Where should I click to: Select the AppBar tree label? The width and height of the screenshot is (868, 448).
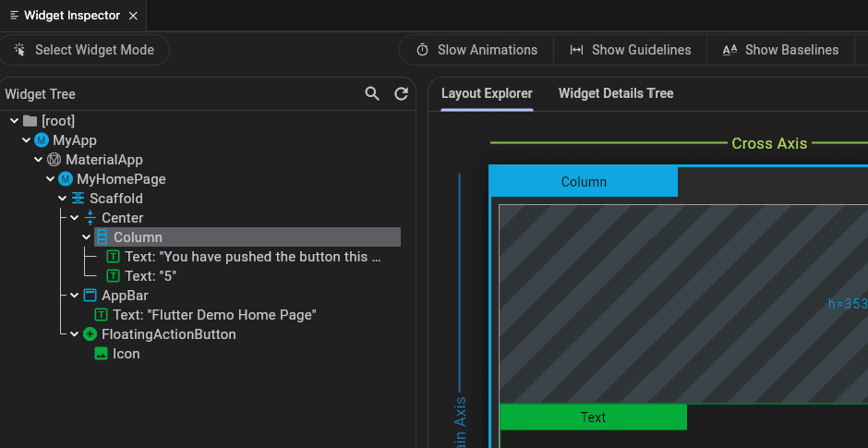point(125,296)
